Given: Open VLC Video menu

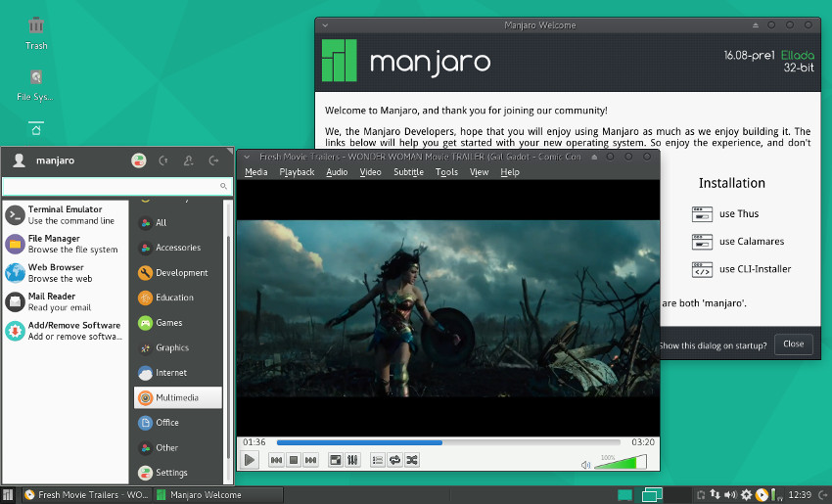Looking at the screenshot, I should (370, 172).
